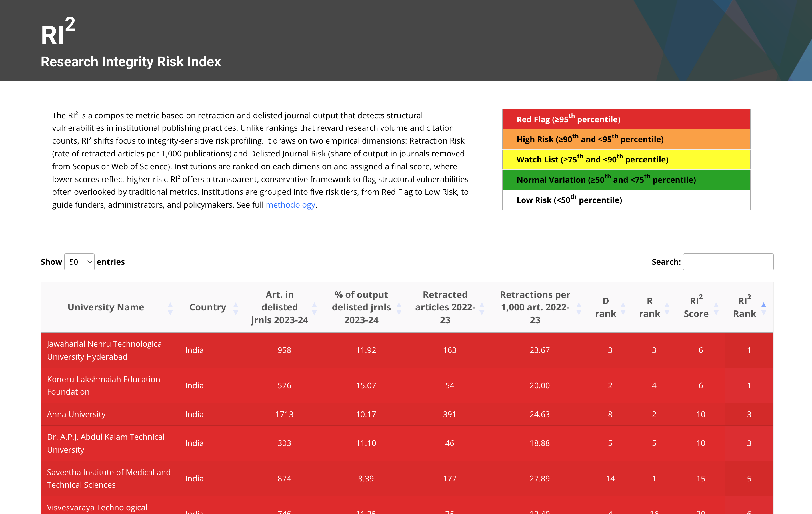Viewport: 812px width, 514px height.
Task: Click 958 in Jawaharlal Nehru row
Action: (284, 350)
